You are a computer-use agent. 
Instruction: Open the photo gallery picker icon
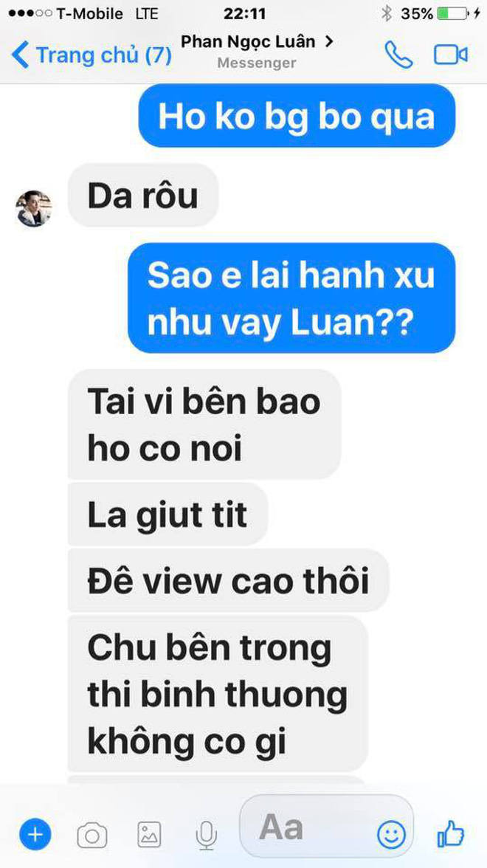click(149, 835)
